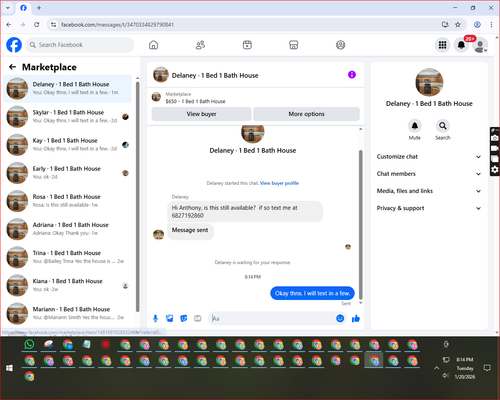Click Delaney's avatar in the chat header
This screenshot has width=500, height=400.
pyautogui.click(x=161, y=74)
